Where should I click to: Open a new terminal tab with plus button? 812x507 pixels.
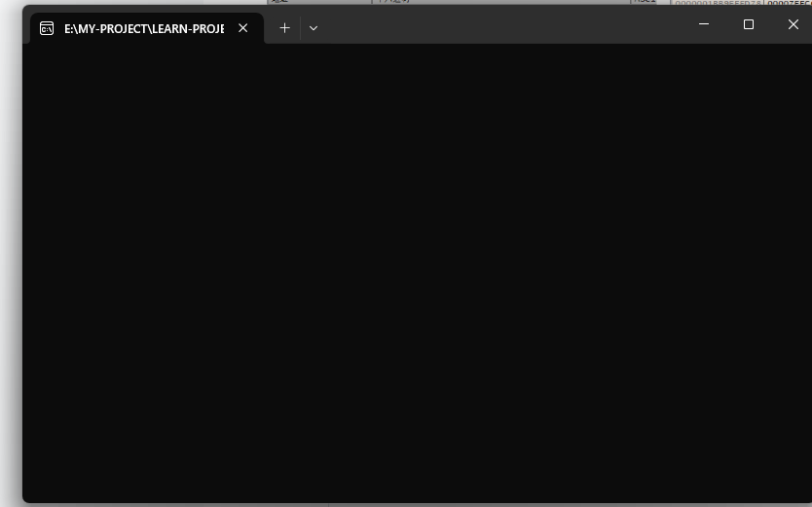pyautogui.click(x=284, y=28)
